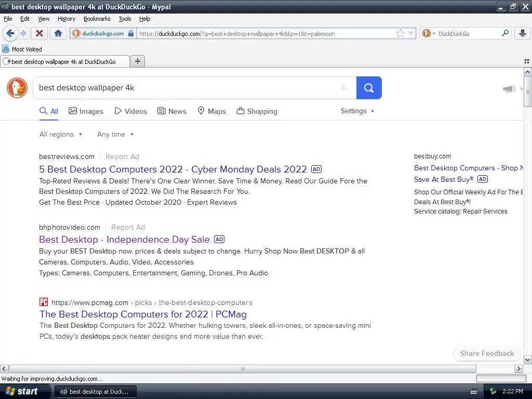
Task: Click the megaphone announcements icon
Action: [x=509, y=89]
